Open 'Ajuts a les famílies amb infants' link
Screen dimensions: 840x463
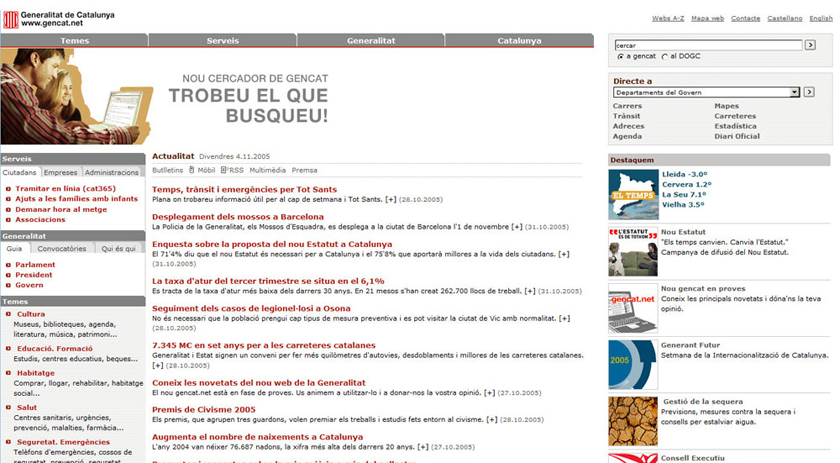[x=77, y=198]
